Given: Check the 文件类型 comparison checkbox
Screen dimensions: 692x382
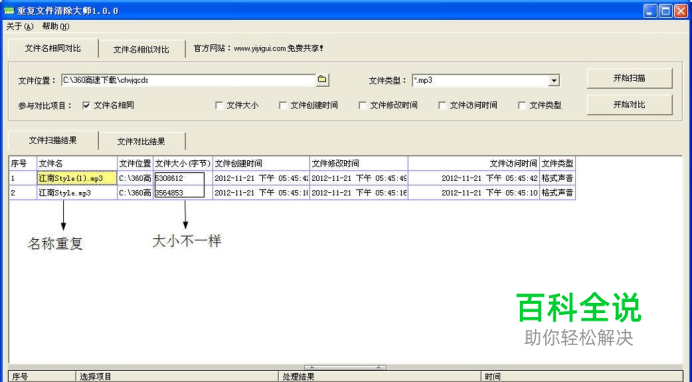Looking at the screenshot, I should 522,105.
